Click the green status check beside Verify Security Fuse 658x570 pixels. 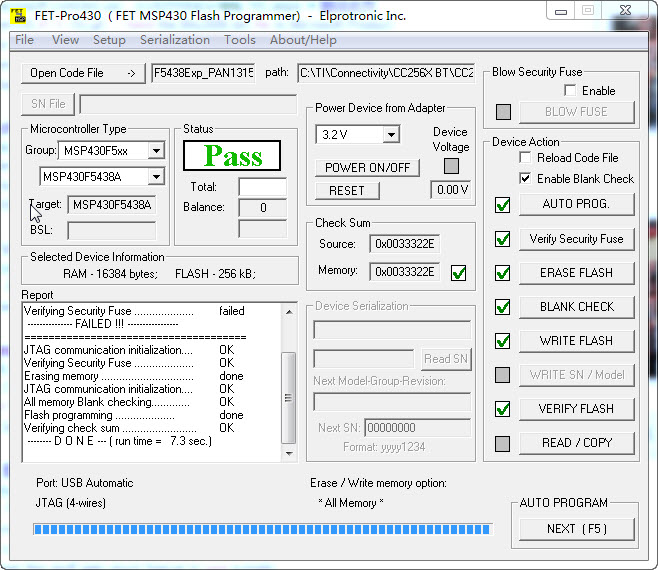click(x=502, y=239)
